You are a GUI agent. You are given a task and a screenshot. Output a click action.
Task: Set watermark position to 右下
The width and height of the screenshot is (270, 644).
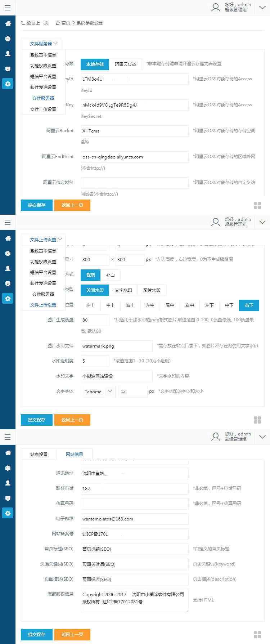tap(249, 305)
